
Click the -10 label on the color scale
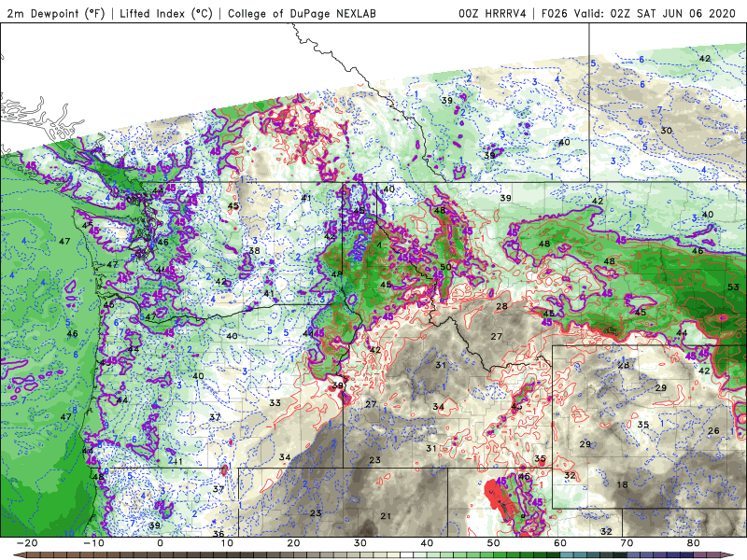point(93,543)
